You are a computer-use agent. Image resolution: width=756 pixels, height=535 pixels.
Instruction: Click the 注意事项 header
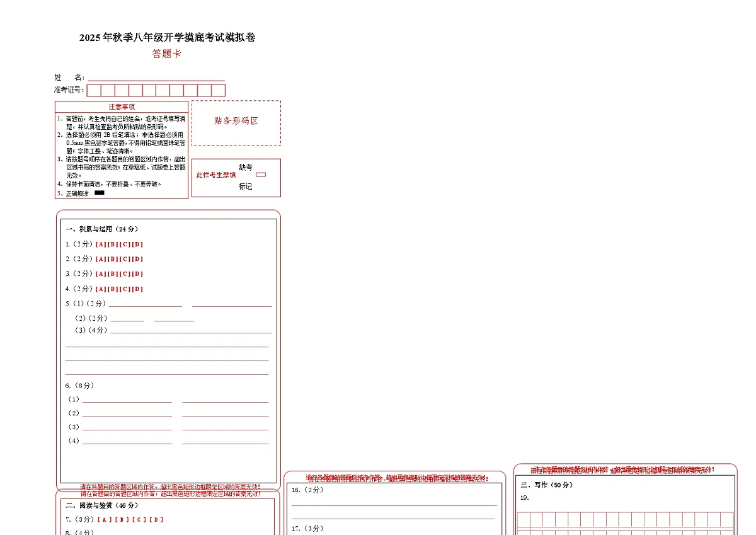[122, 107]
